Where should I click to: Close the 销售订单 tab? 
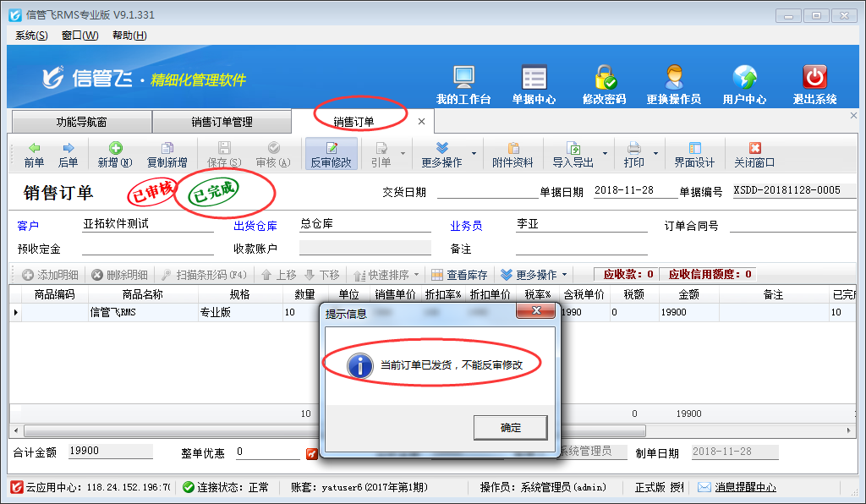coord(421,122)
